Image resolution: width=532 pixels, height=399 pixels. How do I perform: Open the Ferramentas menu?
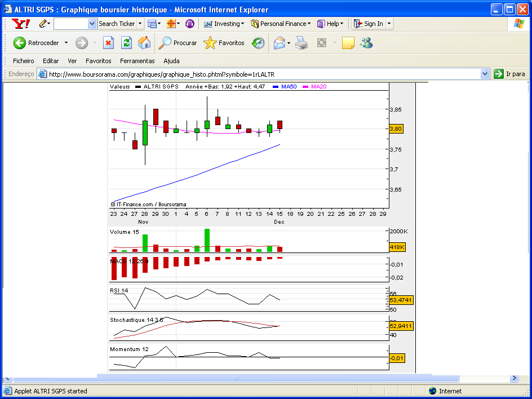coord(137,61)
